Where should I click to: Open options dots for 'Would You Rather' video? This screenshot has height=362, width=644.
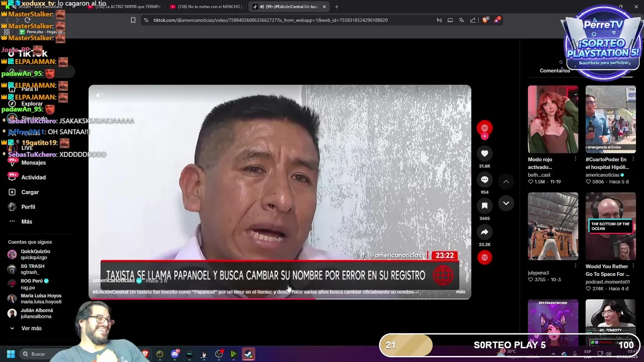[x=633, y=266]
